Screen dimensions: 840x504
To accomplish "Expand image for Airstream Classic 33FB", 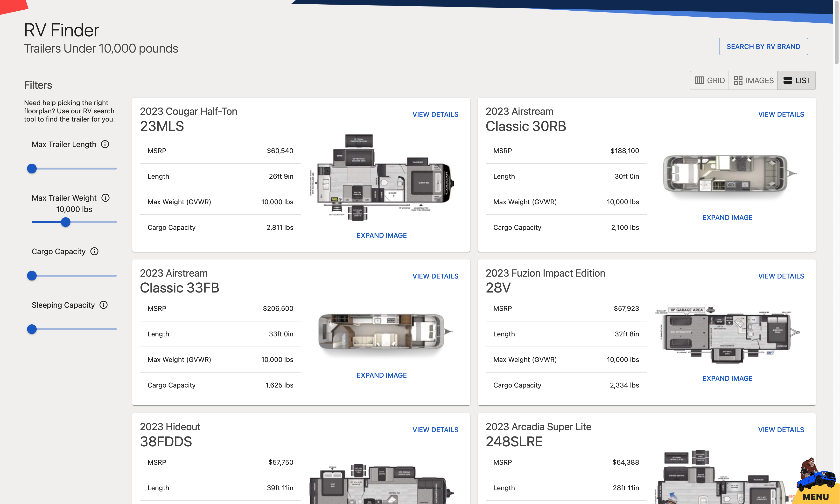I will (x=381, y=375).
